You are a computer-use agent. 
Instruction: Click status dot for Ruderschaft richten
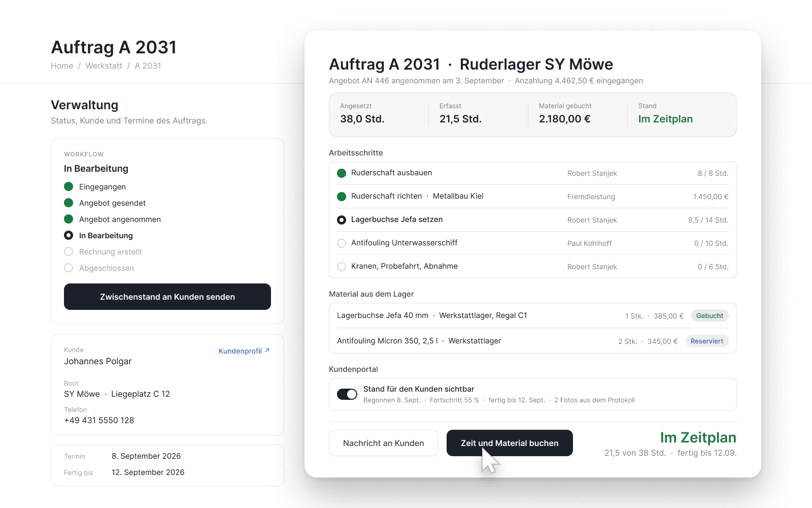tap(342, 197)
